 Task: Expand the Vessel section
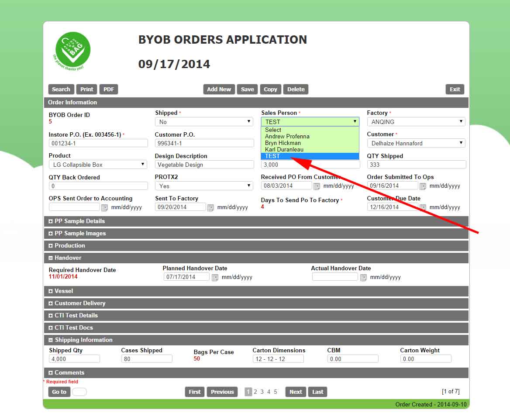pyautogui.click(x=50, y=291)
